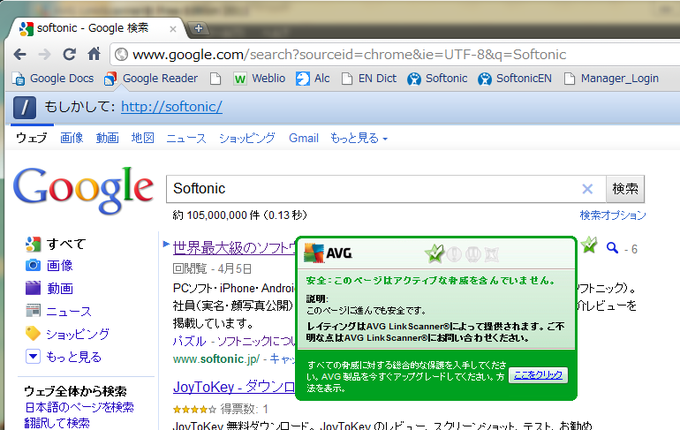Click the globe icon in address bar
Screen dimensions: 680x430
(121, 55)
